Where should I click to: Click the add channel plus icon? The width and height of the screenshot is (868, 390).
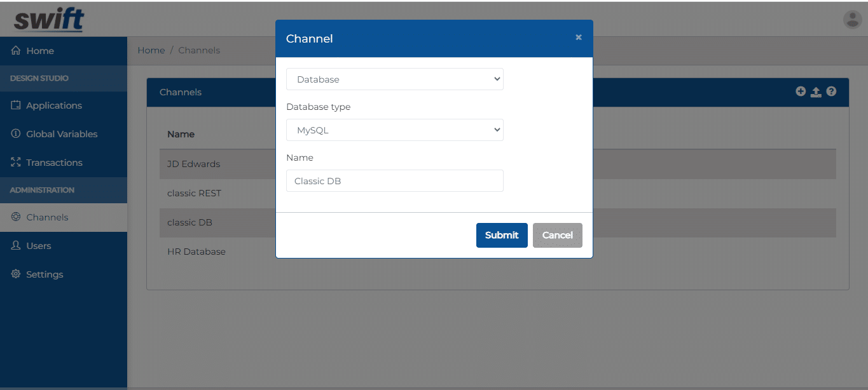point(801,91)
